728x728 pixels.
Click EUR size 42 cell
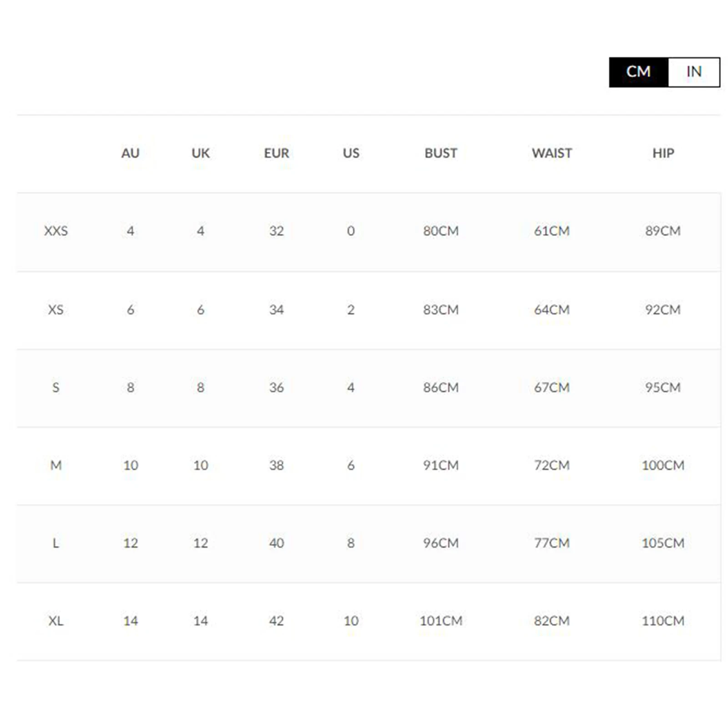tap(276, 621)
